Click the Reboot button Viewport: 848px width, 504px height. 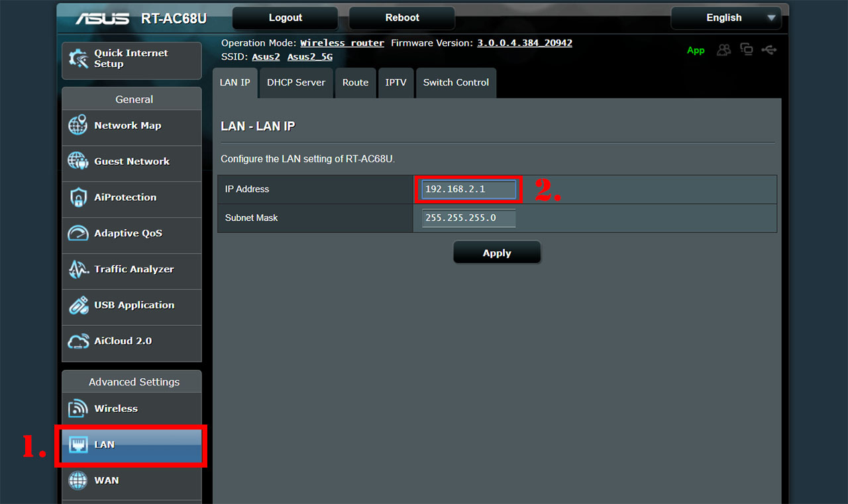pyautogui.click(x=402, y=18)
